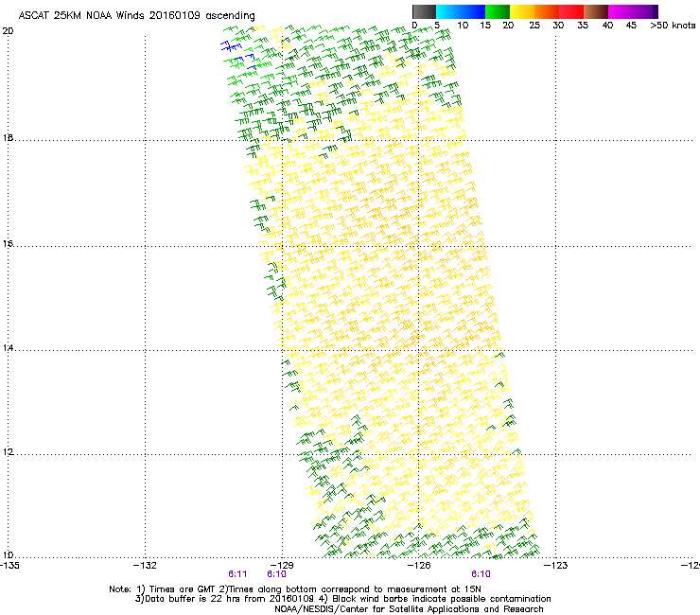Click the latitude axis label '12'

tap(8, 452)
